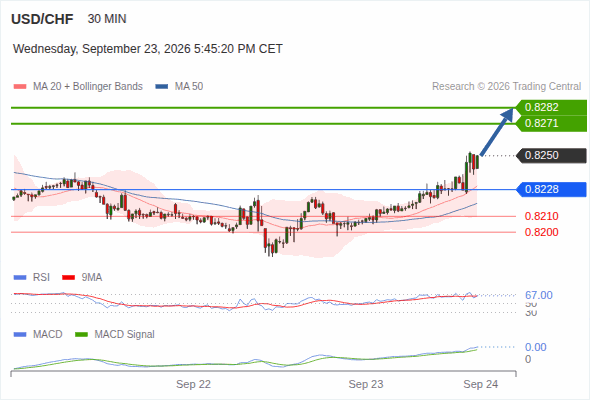This screenshot has width=590, height=400.
Task: Select the Sep 24 date axis marker
Action: [481, 384]
